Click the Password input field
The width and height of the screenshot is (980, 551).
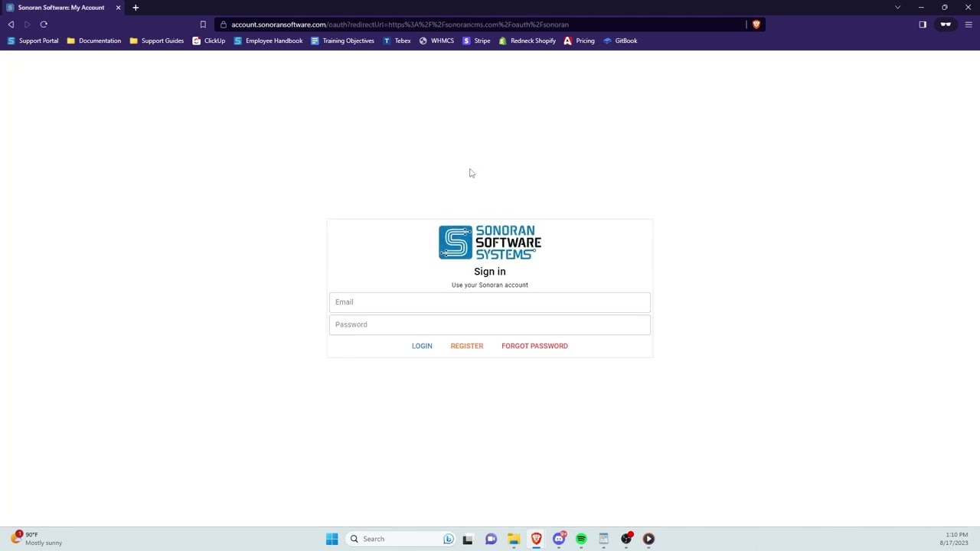489,324
